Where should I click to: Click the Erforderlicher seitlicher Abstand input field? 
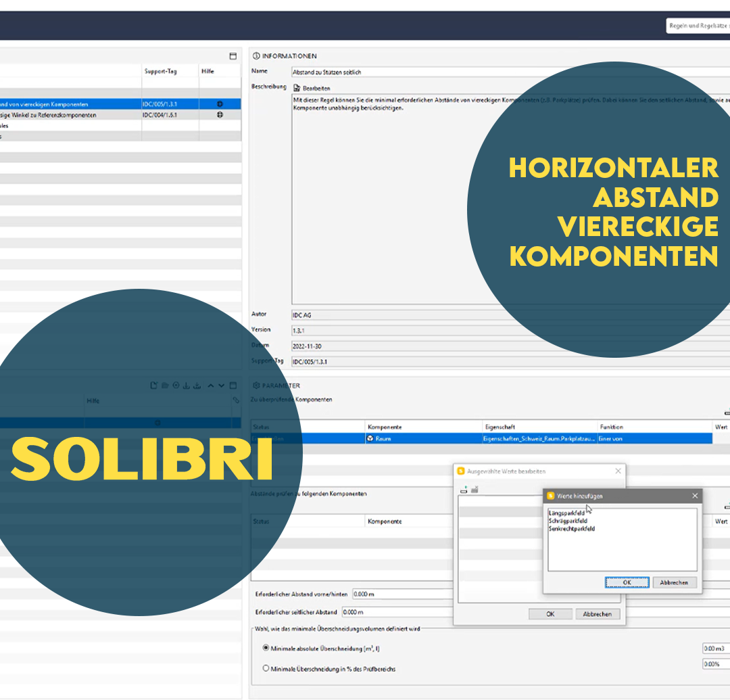tap(397, 612)
